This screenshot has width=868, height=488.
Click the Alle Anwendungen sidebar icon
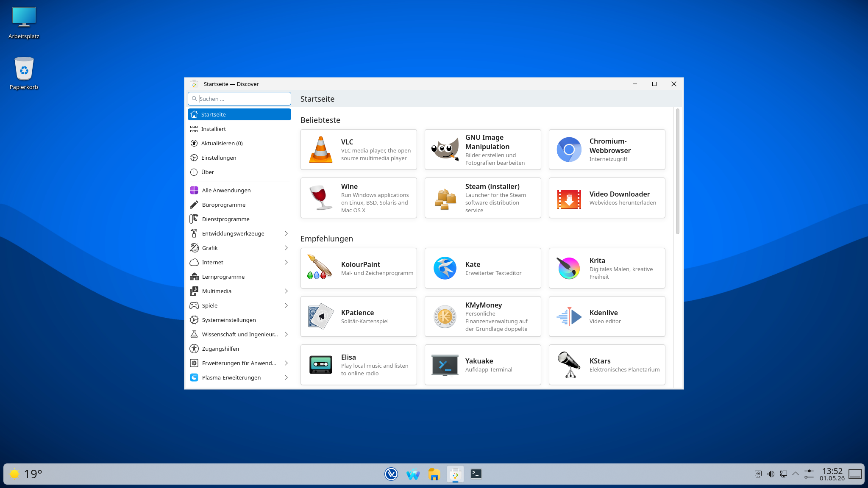point(194,190)
